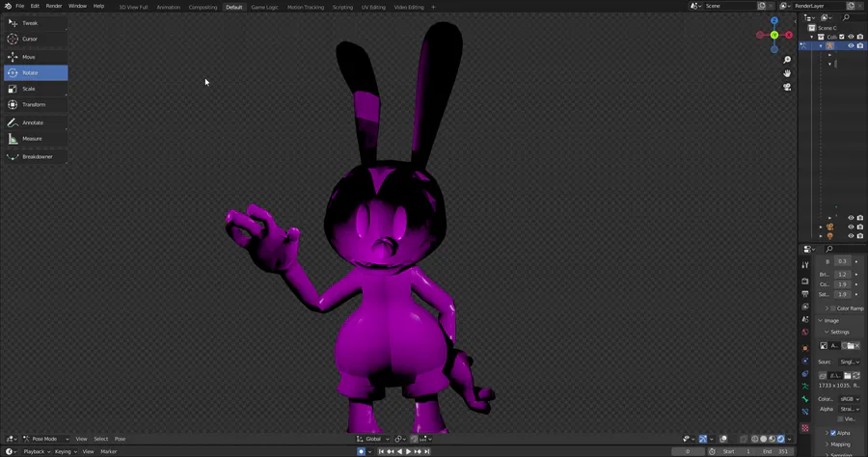Hide the Collection in viewport (eye icon)
The width and height of the screenshot is (868, 457).
(851, 37)
